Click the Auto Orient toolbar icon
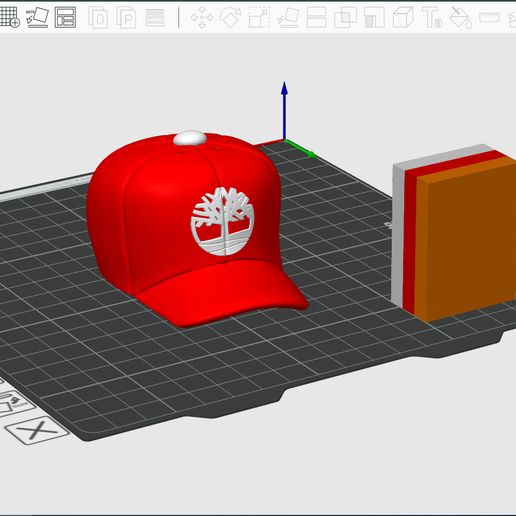516x516 pixels. pyautogui.click(x=37, y=17)
